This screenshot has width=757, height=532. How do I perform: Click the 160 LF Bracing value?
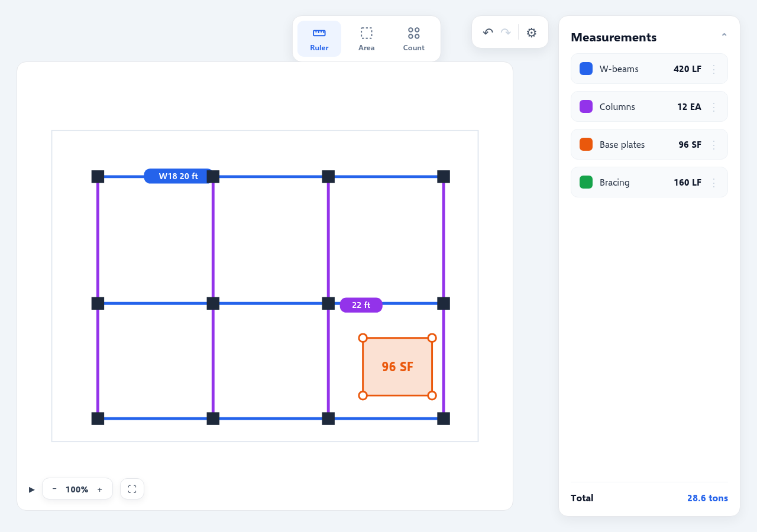pos(687,183)
